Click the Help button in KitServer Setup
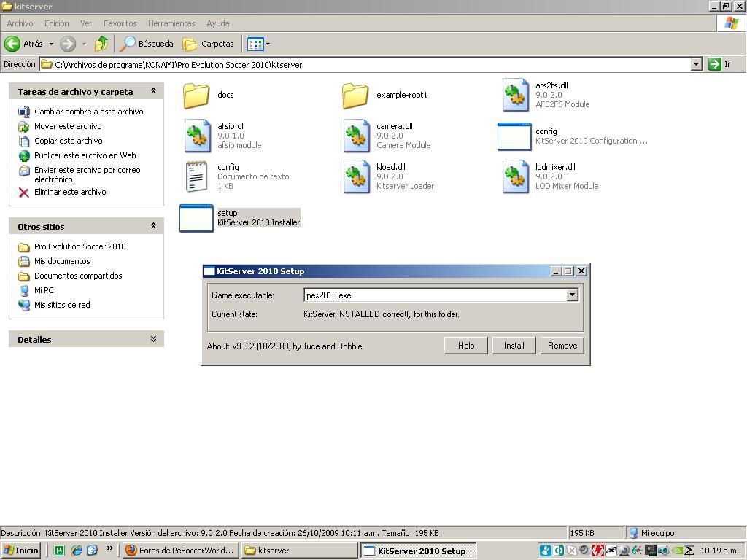Image resolution: width=747 pixels, height=560 pixels. 466,346
